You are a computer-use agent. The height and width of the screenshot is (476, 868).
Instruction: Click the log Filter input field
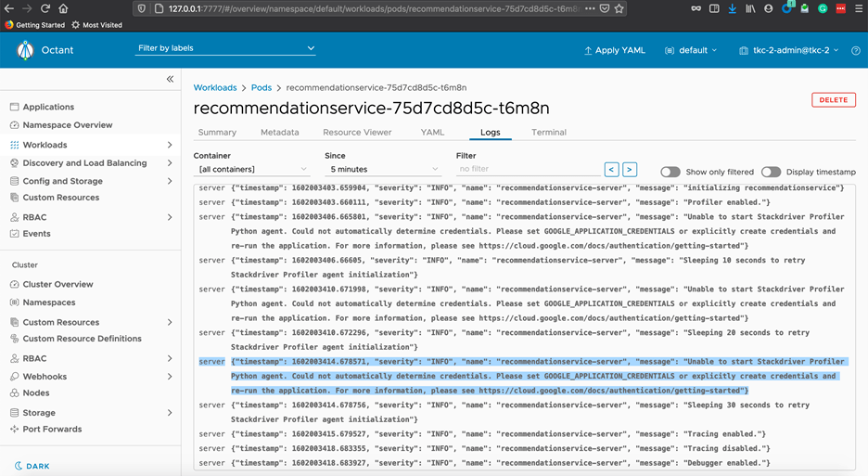click(527, 170)
